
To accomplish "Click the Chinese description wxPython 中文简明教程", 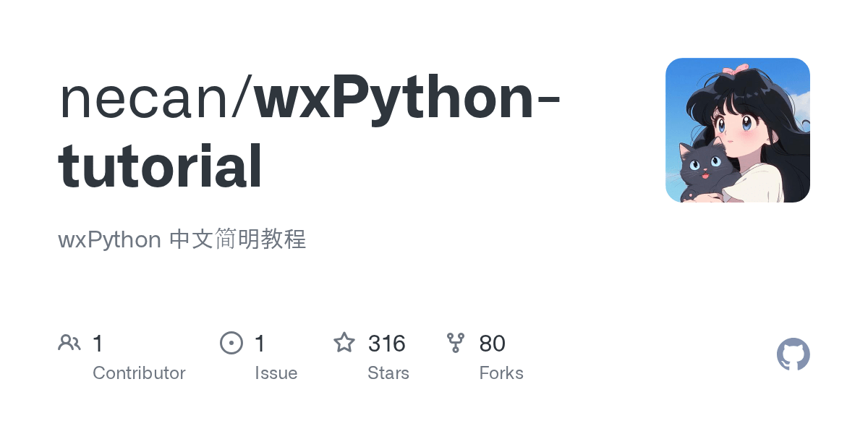I will click(x=182, y=239).
